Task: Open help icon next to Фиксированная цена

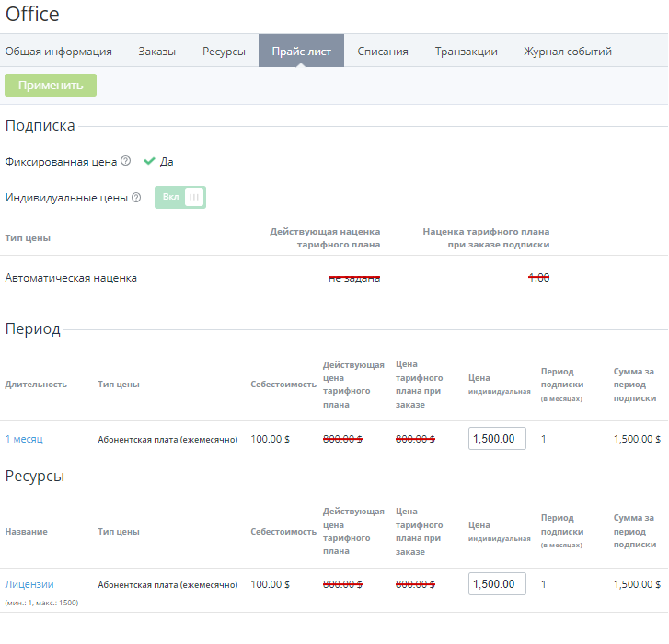Action: 125,161
